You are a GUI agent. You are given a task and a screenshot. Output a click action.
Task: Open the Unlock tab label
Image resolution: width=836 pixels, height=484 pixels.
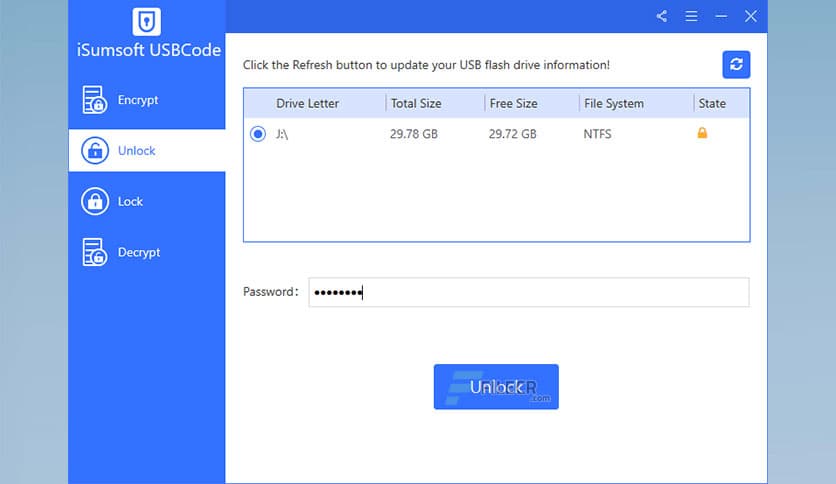tap(136, 151)
